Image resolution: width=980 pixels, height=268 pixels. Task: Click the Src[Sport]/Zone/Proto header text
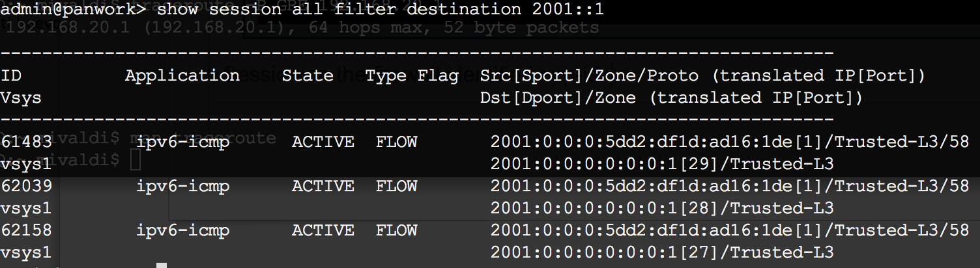click(589, 75)
